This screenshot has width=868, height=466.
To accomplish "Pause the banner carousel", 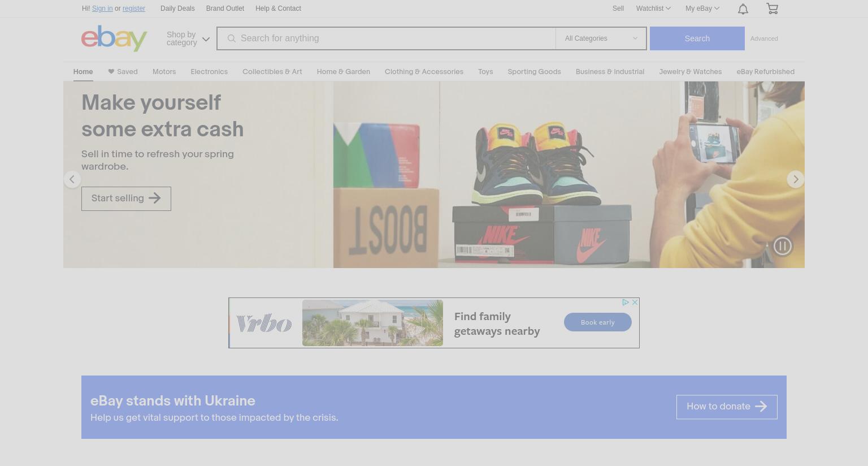I will point(783,246).
